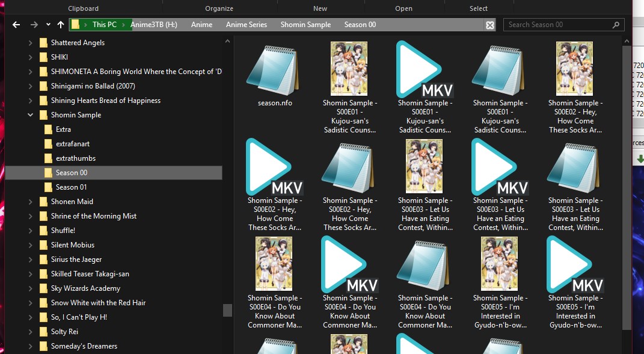Select the Extra subfolder
The height and width of the screenshot is (354, 644).
63,129
